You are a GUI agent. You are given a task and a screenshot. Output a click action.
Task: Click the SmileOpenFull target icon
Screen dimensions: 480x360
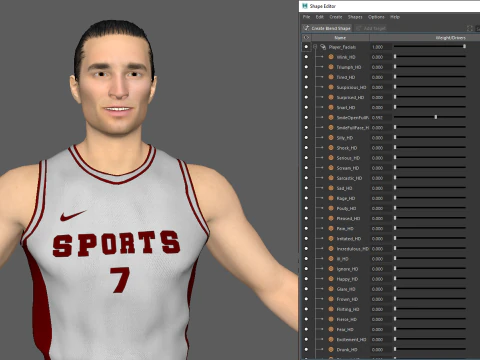click(x=331, y=117)
